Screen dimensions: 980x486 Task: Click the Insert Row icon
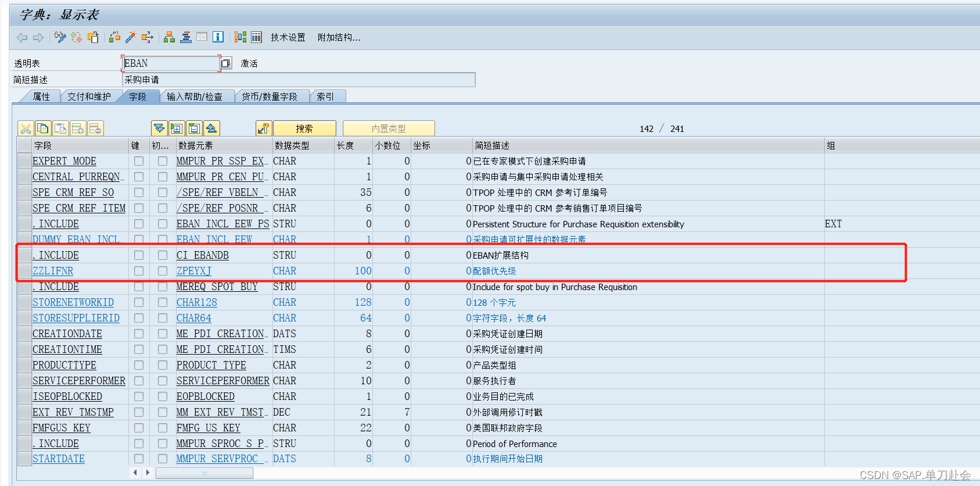pyautogui.click(x=78, y=128)
